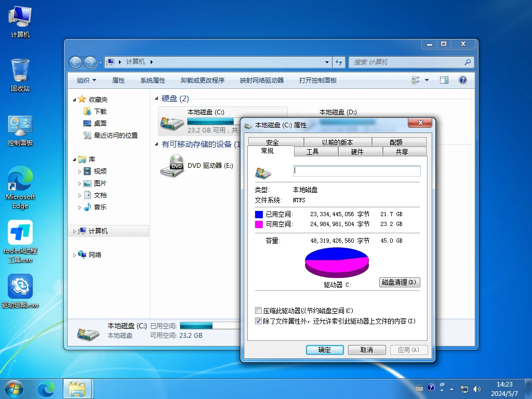Screen dimensions: 532x399
Task: Click the 磁盘清理 button
Action: pos(400,282)
